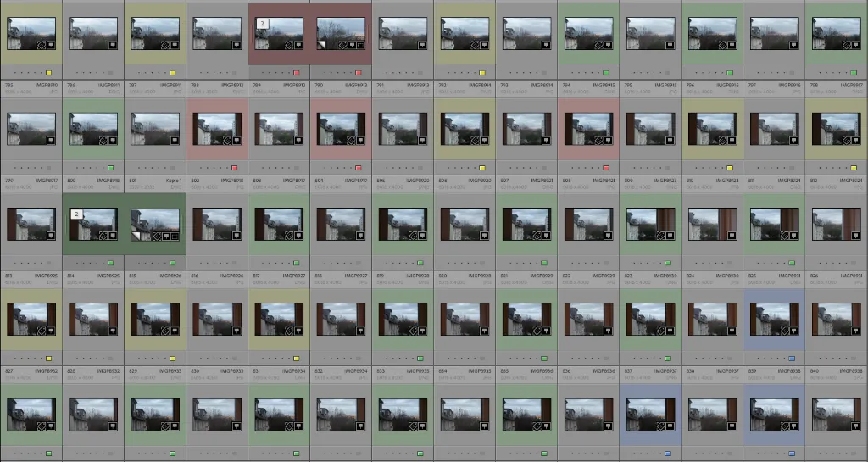The image size is (868, 462).
Task: Open the empty color label menu of photo 828
Action: tap(111, 454)
